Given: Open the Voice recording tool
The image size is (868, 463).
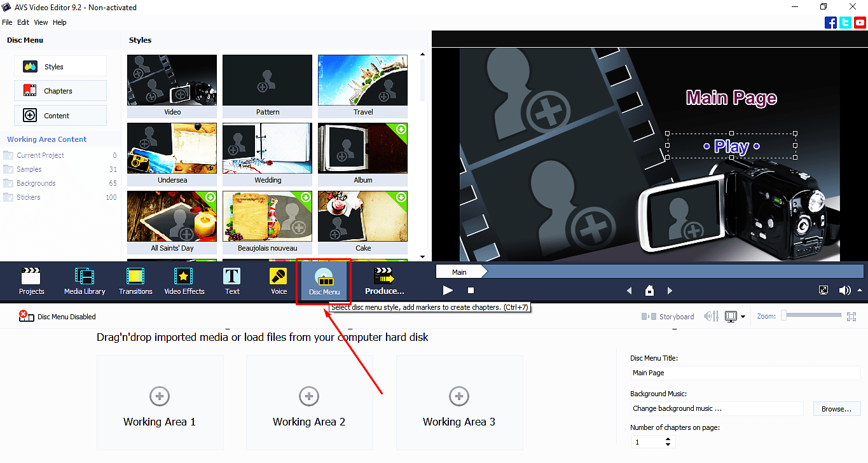Looking at the screenshot, I should click(278, 280).
